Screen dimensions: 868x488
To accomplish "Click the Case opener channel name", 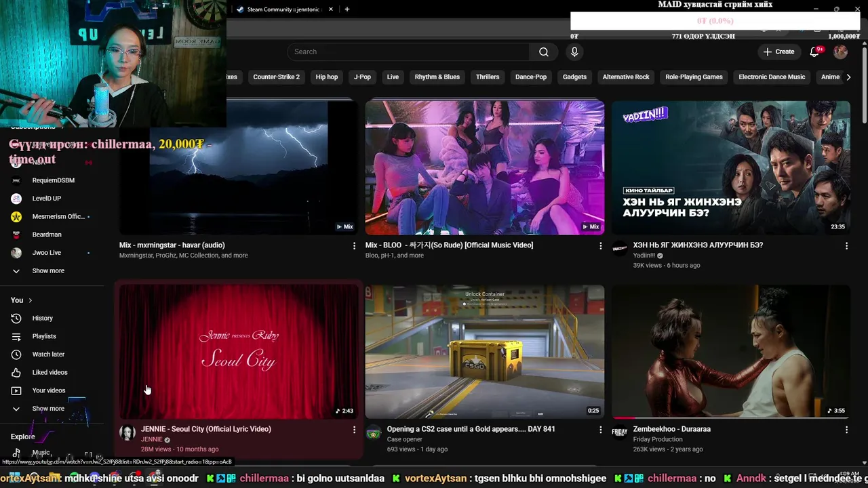I will 405,439.
